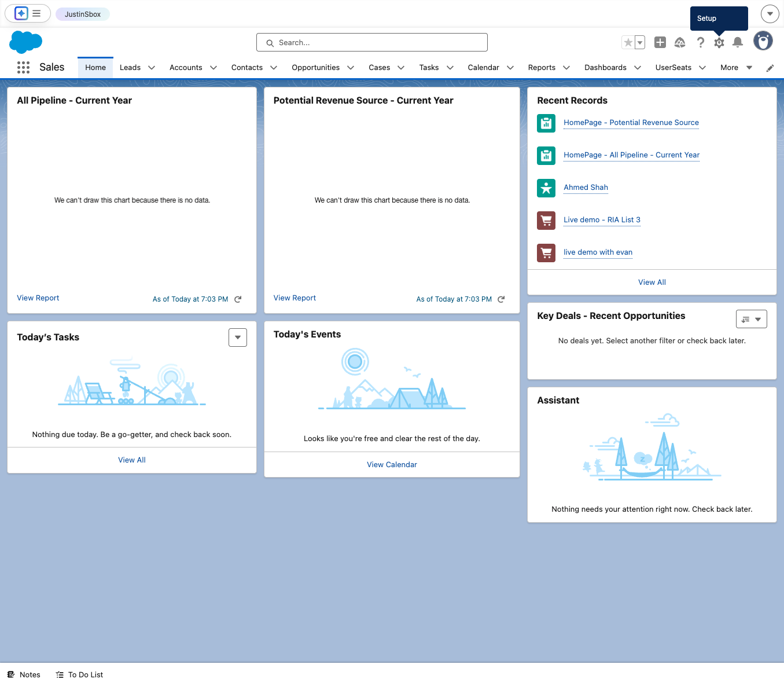Refresh the All Pipeline chart
This screenshot has width=784, height=686.
pyautogui.click(x=238, y=299)
